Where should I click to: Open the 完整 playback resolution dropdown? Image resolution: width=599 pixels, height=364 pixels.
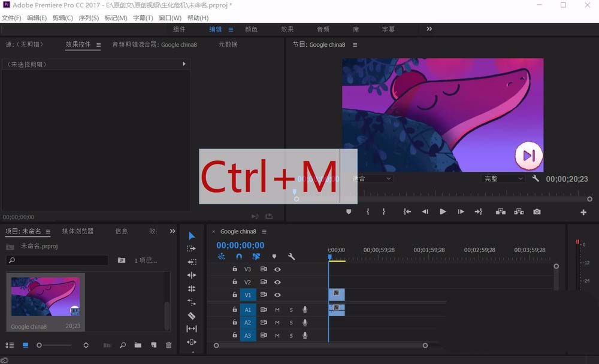click(504, 178)
